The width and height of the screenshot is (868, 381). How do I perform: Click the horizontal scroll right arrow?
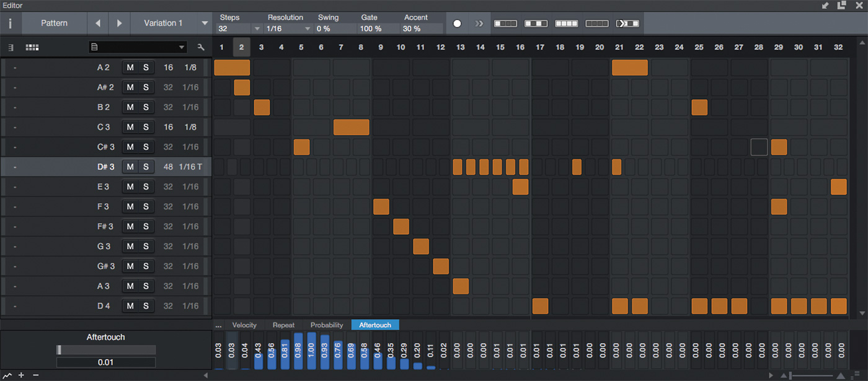(771, 375)
